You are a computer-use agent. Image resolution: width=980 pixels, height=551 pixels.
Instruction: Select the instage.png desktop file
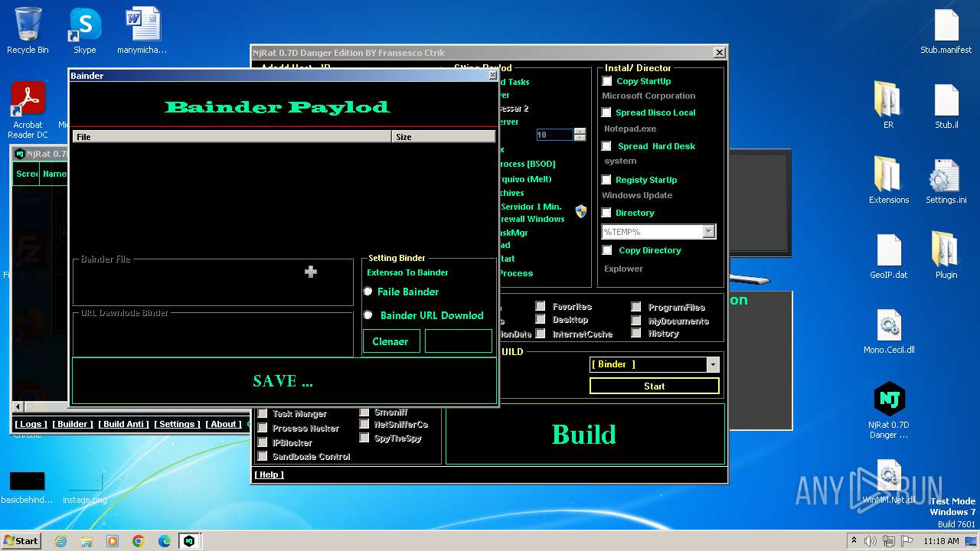pos(85,487)
